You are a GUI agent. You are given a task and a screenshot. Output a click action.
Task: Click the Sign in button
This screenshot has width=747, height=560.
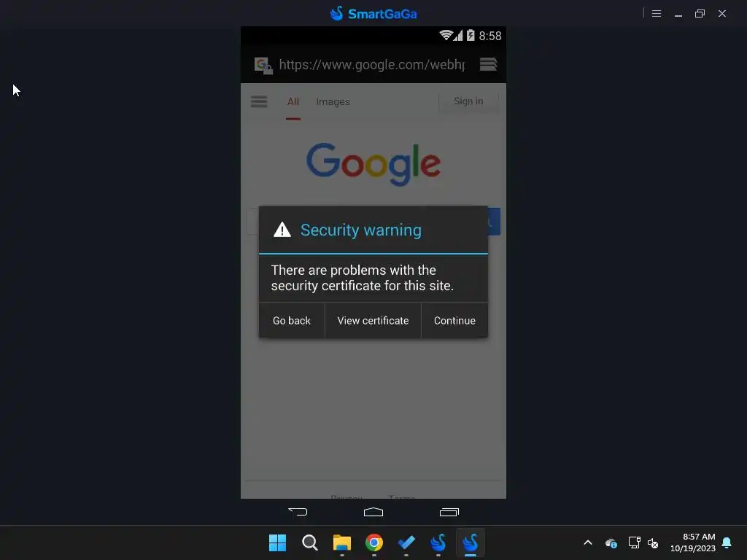coord(468,101)
